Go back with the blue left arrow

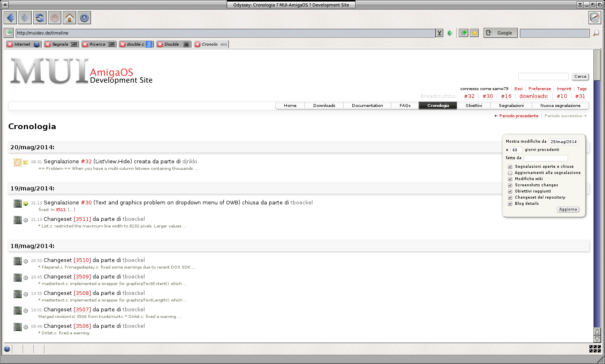click(x=10, y=18)
